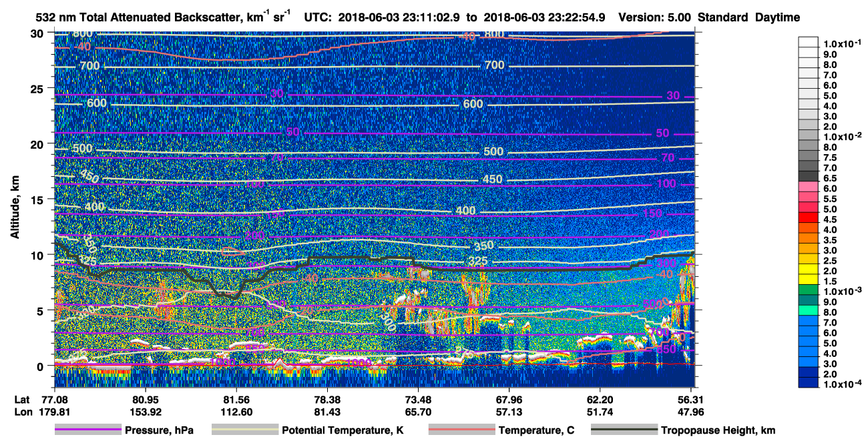Click latitude value '67.96'

[x=509, y=399]
